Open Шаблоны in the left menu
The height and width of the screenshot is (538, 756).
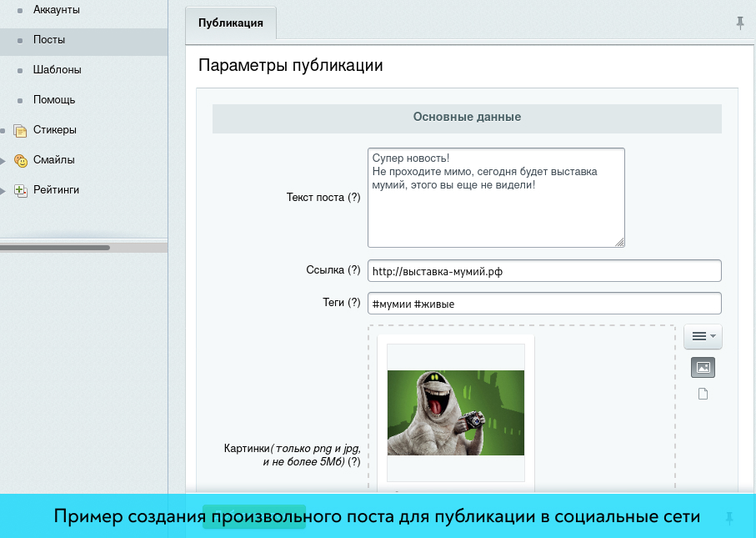point(57,70)
